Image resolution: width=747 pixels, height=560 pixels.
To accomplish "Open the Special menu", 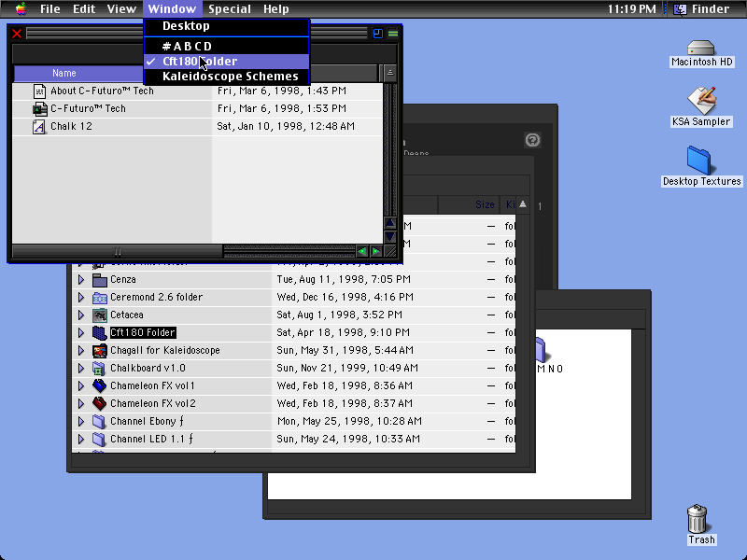I will (x=230, y=8).
